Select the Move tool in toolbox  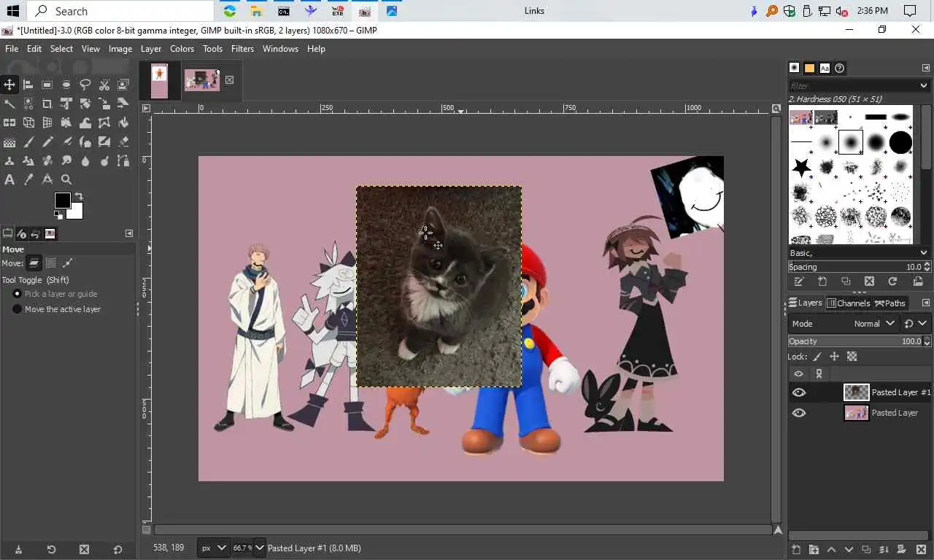9,85
